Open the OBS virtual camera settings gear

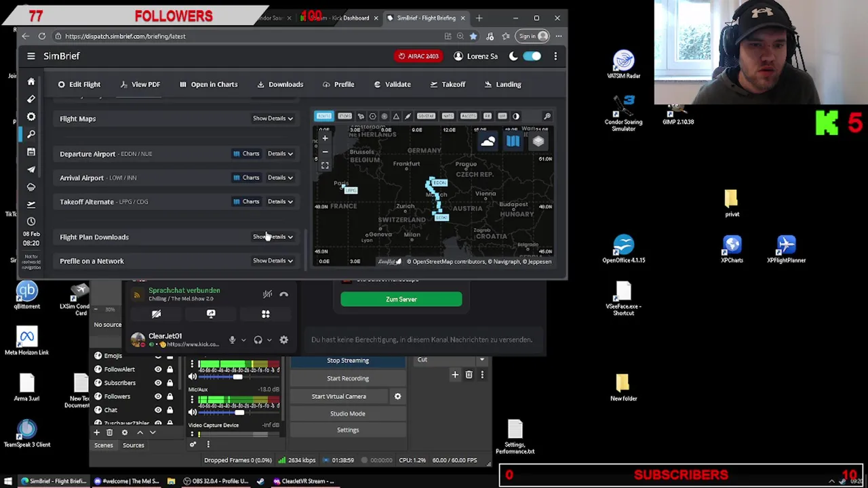coord(397,396)
